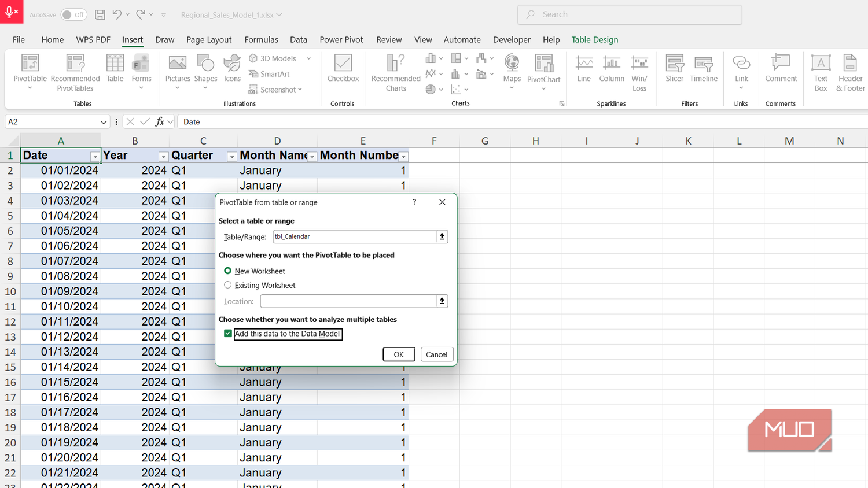
Task: Open Recommended Charts
Action: pos(396,72)
